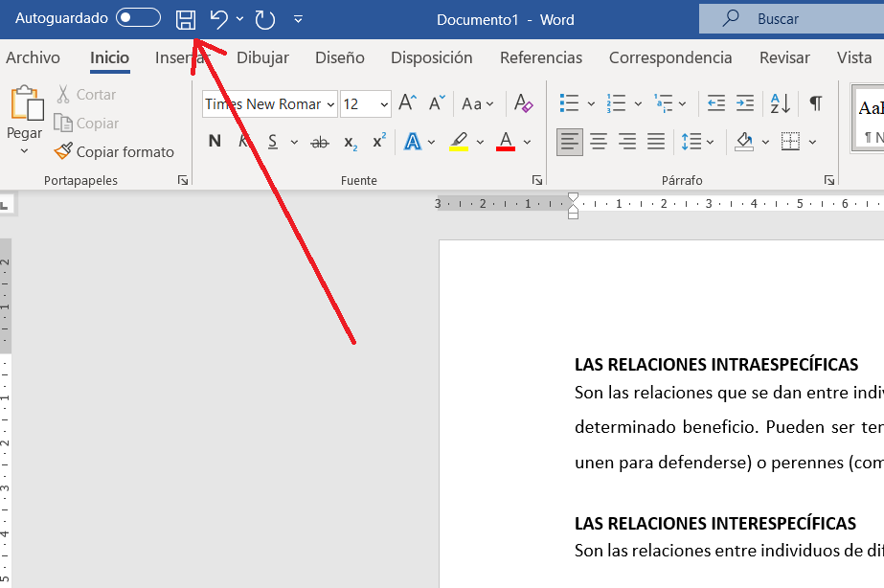Click heading LAS RELACIONES INTRAESPECÍFICAS
884x588 pixels.
pyautogui.click(x=716, y=365)
